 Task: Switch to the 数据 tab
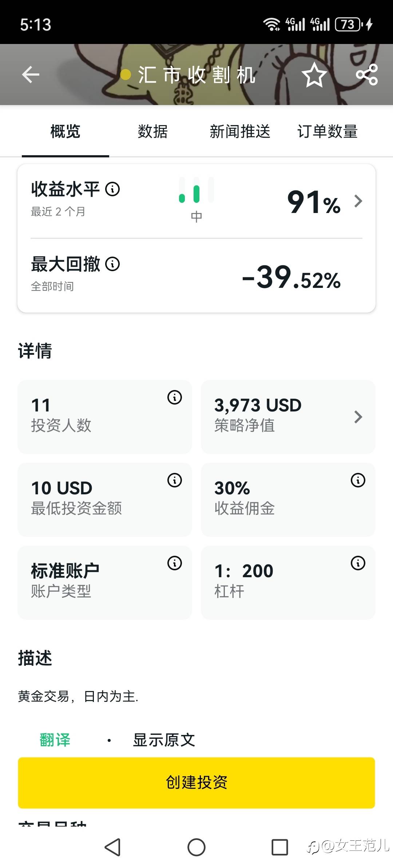click(153, 132)
